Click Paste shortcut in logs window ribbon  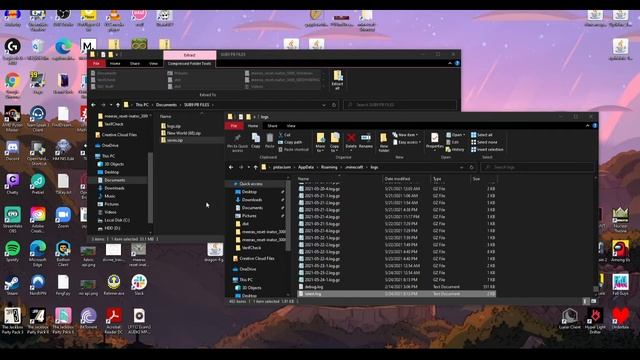pos(293,149)
